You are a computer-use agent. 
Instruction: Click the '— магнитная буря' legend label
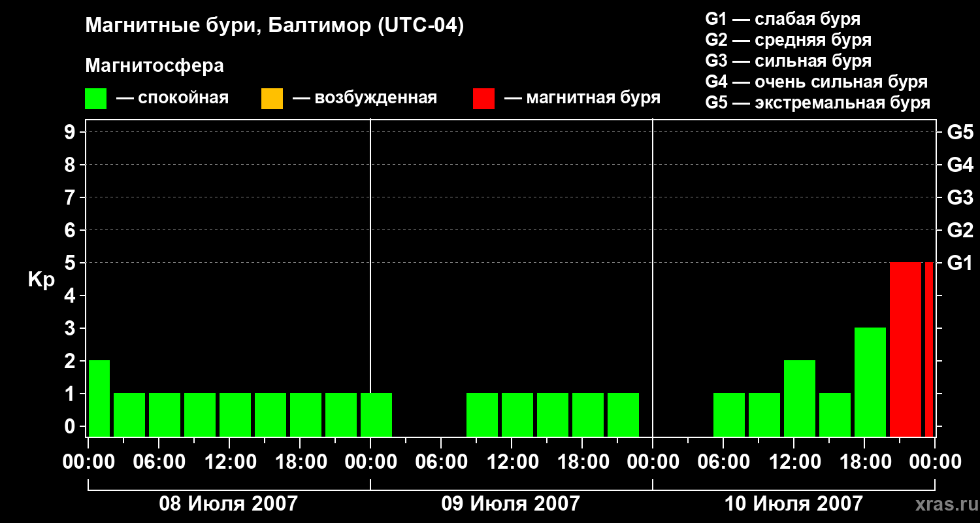click(x=583, y=98)
